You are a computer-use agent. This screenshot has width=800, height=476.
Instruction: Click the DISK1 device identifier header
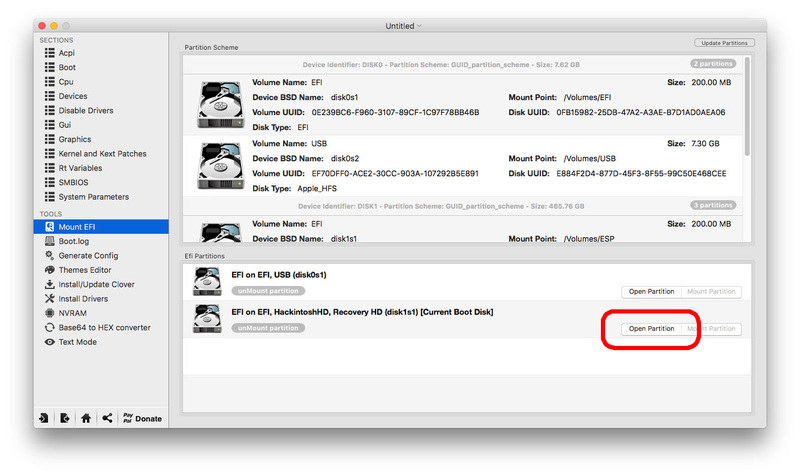pyautogui.click(x=441, y=206)
